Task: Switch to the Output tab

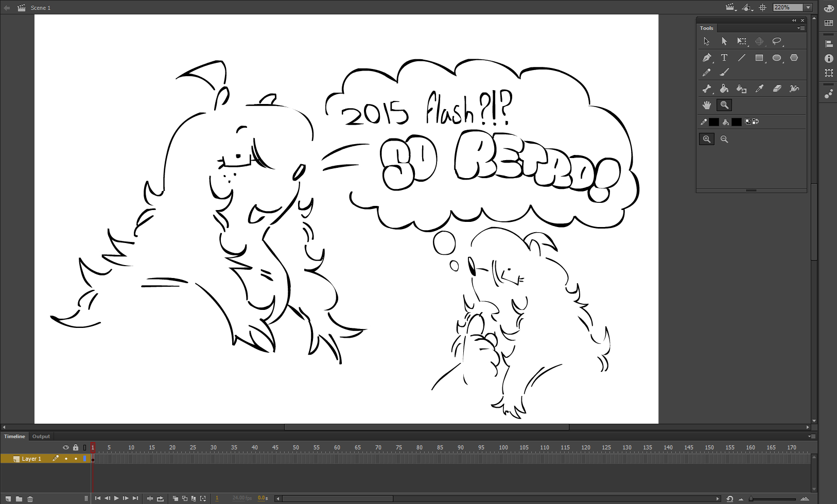Action: pos(41,436)
